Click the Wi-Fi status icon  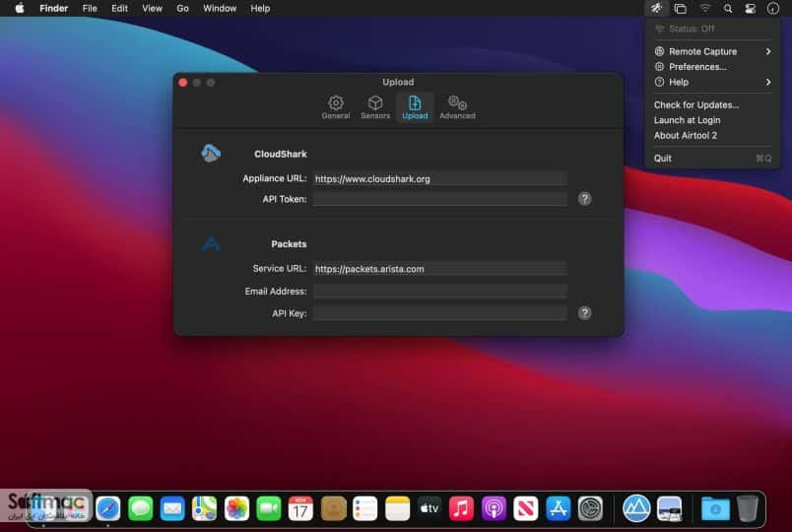tap(704, 8)
